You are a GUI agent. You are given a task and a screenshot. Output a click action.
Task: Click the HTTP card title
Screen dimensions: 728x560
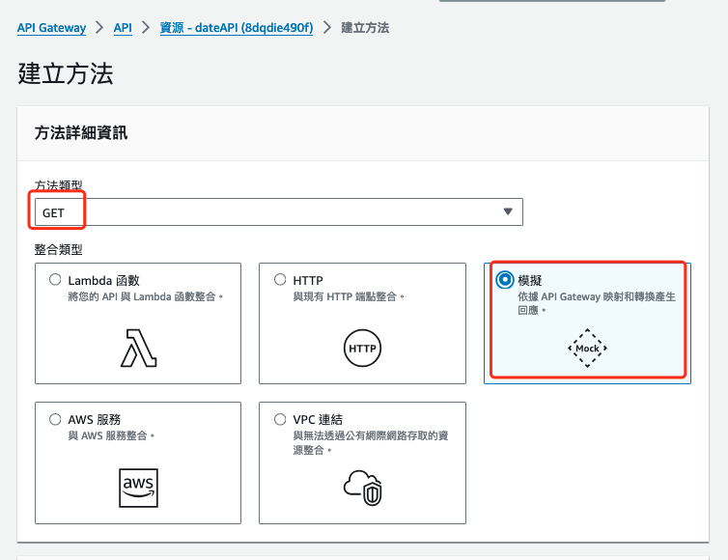[308, 280]
